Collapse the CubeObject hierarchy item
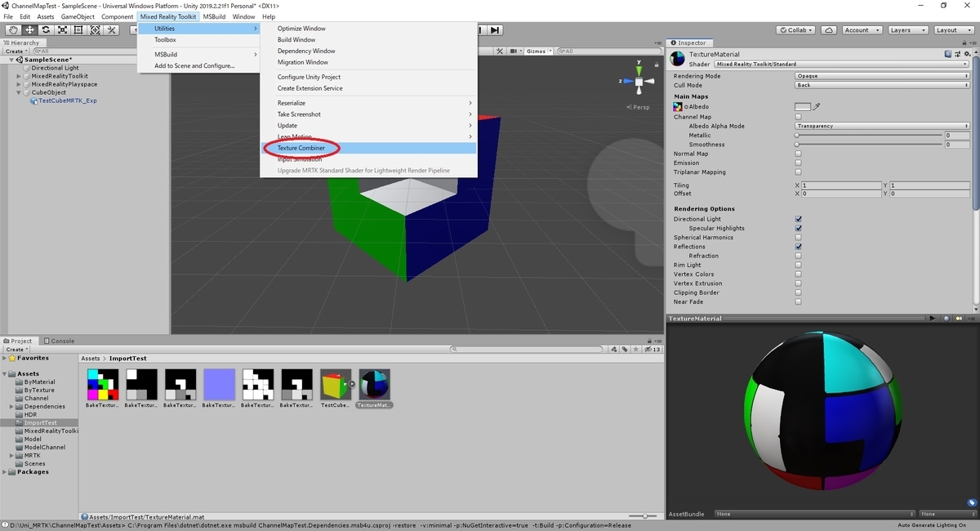Viewport: 980px width, 531px height. click(19, 92)
